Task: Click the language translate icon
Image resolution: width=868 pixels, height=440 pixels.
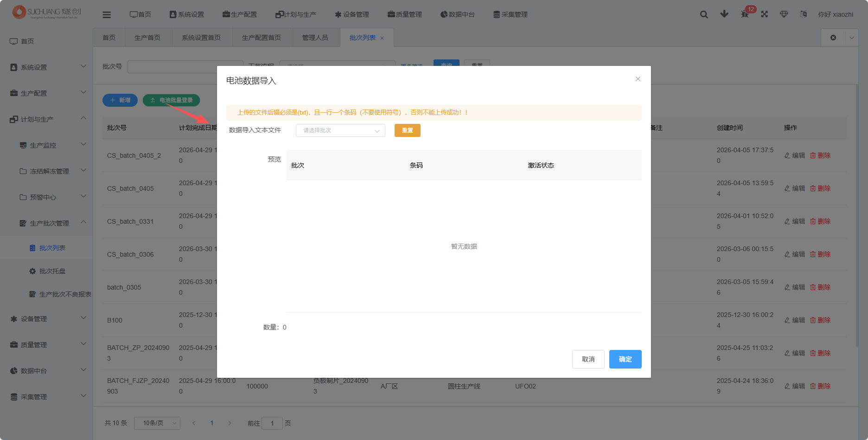Action: pos(804,14)
